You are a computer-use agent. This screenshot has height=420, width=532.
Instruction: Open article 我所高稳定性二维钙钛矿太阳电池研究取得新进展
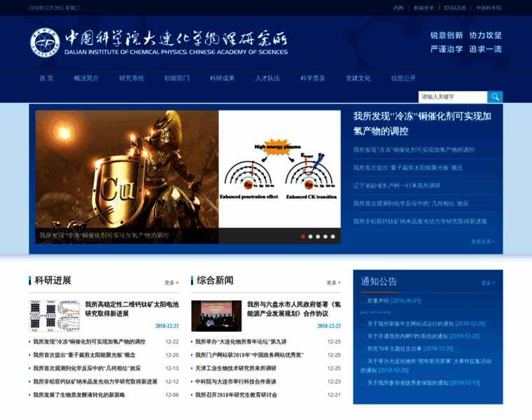click(x=132, y=309)
